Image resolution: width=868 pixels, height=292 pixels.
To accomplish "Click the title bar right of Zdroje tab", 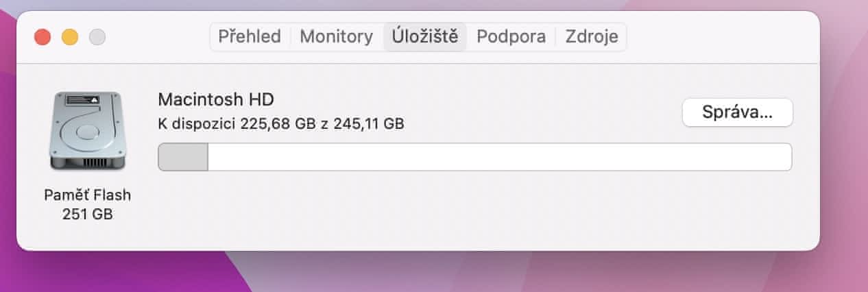I will point(720,37).
